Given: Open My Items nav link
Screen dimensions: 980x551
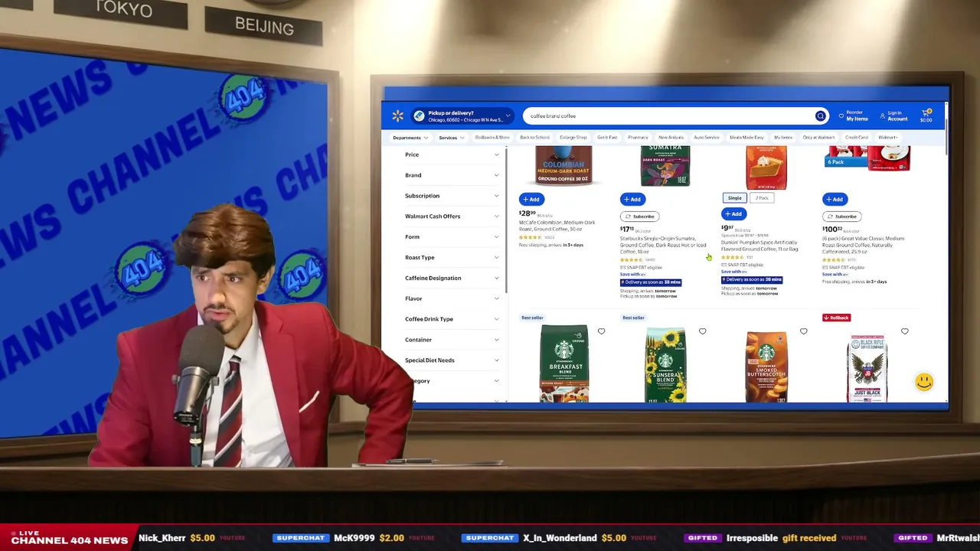Looking at the screenshot, I should pos(783,138).
